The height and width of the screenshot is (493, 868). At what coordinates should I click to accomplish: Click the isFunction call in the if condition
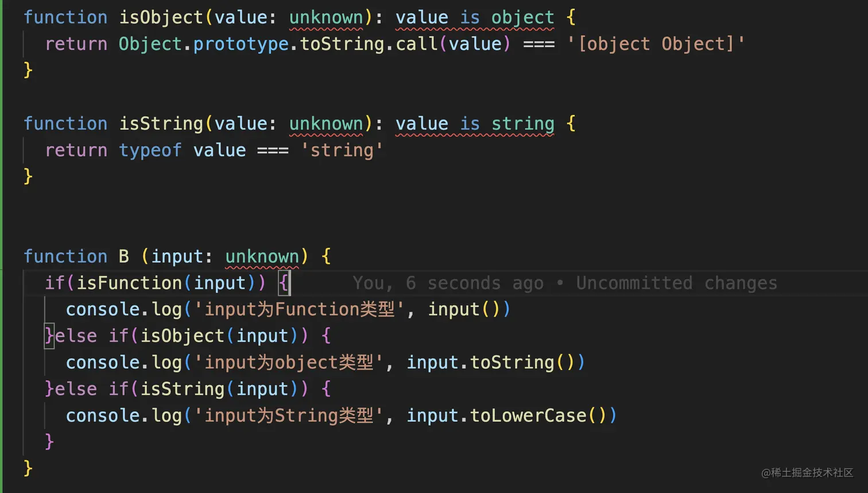[x=129, y=283]
